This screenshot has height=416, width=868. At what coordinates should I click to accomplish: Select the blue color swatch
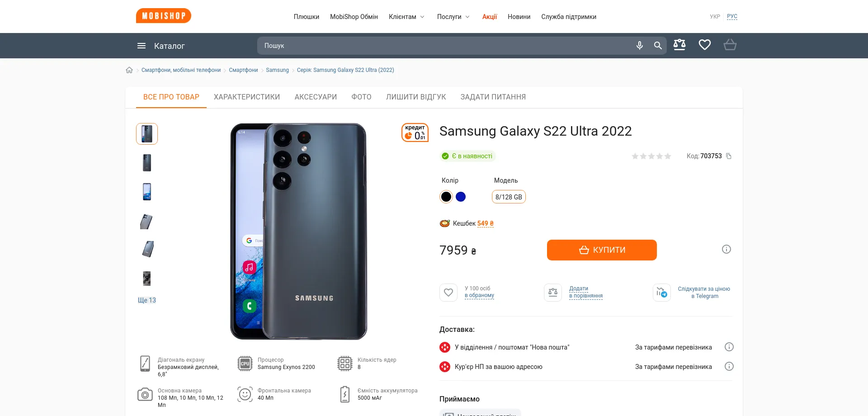coord(461,197)
